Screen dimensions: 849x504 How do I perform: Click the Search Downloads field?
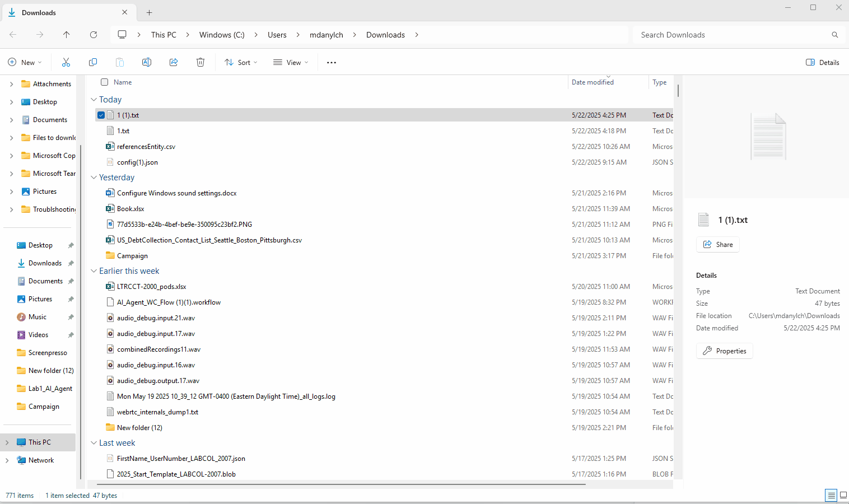tap(734, 35)
